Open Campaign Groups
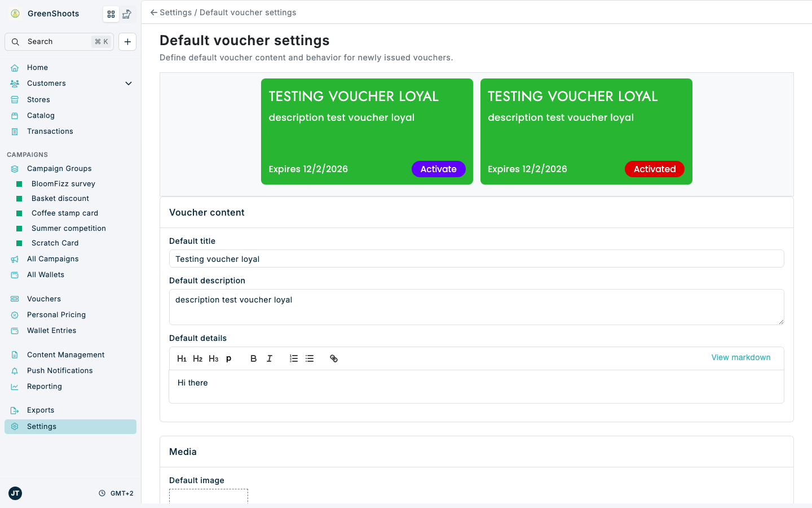 point(70,169)
